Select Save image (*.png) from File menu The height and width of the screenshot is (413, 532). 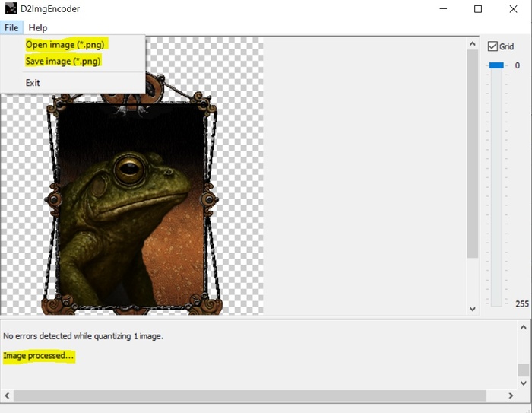tap(63, 61)
